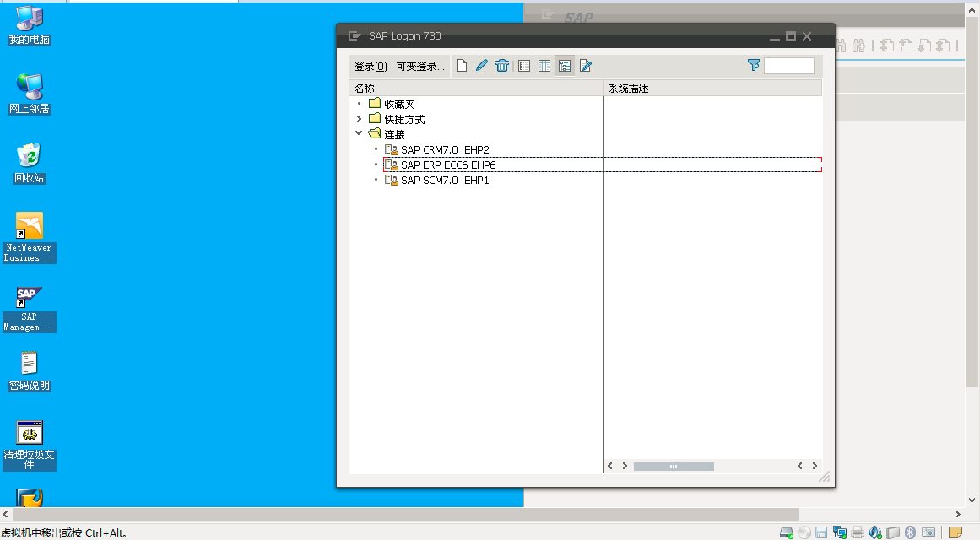
Task: Select SAP CRM7.0 EHP2 connection
Action: [445, 150]
